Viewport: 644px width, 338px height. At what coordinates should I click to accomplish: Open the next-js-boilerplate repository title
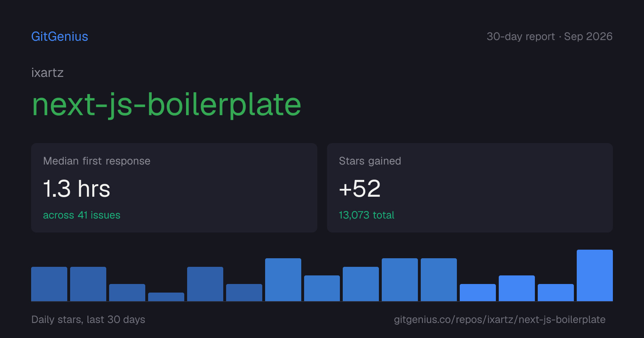coord(166,104)
